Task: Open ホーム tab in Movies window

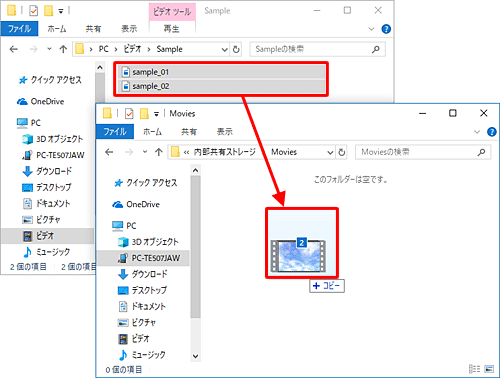Action: click(153, 132)
